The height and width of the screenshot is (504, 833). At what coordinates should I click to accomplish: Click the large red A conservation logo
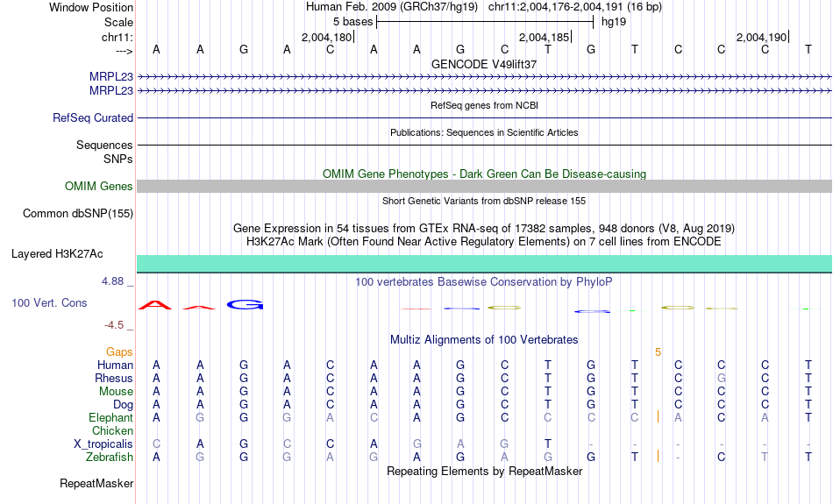(x=155, y=305)
